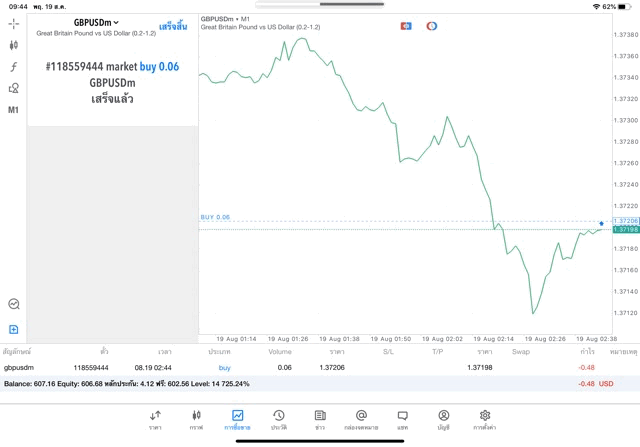Tap the Balance and Equity summary line

(x=127, y=384)
